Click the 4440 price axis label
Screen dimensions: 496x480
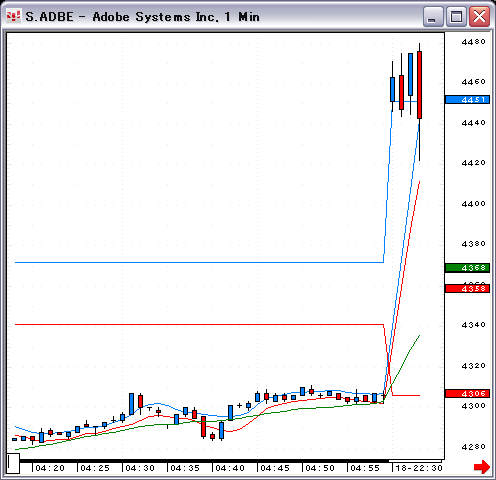473,123
